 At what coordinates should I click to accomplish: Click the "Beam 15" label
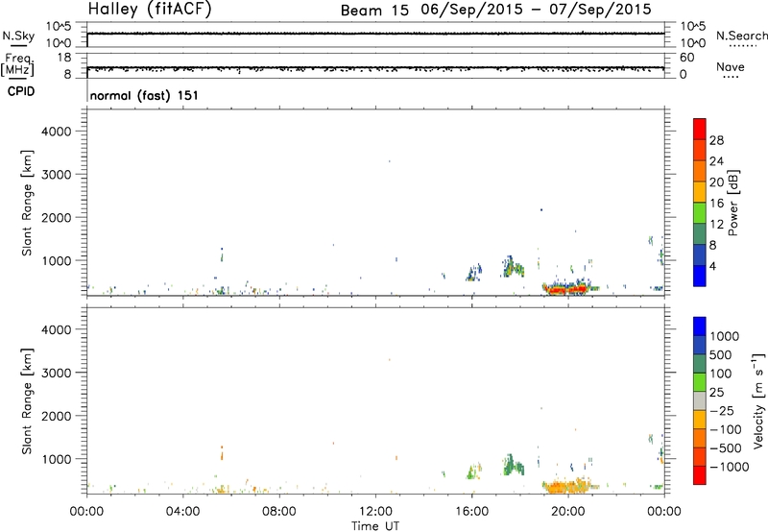(374, 11)
